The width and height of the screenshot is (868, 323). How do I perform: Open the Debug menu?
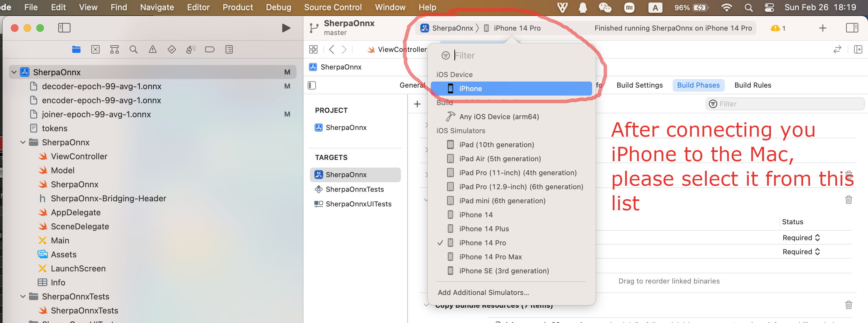tap(278, 7)
